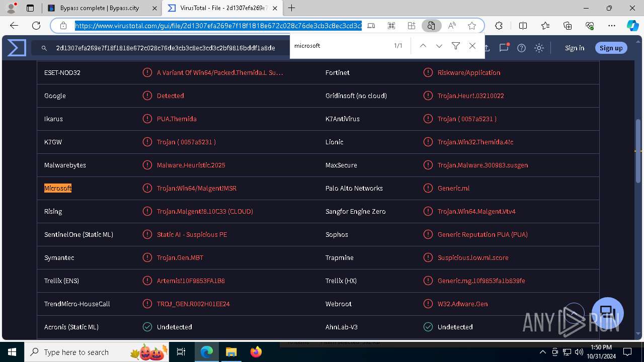The width and height of the screenshot is (644, 362).
Task: Go to next find result
Action: [439, 46]
